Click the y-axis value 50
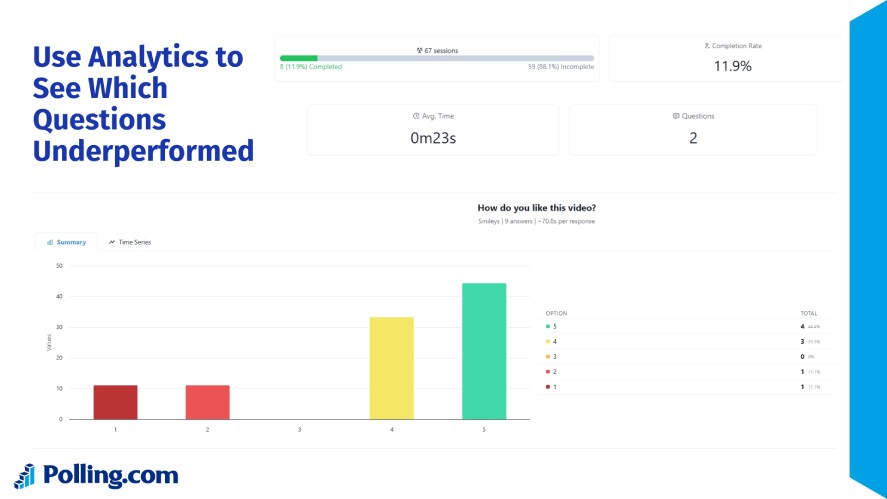The width and height of the screenshot is (887, 499). [59, 266]
